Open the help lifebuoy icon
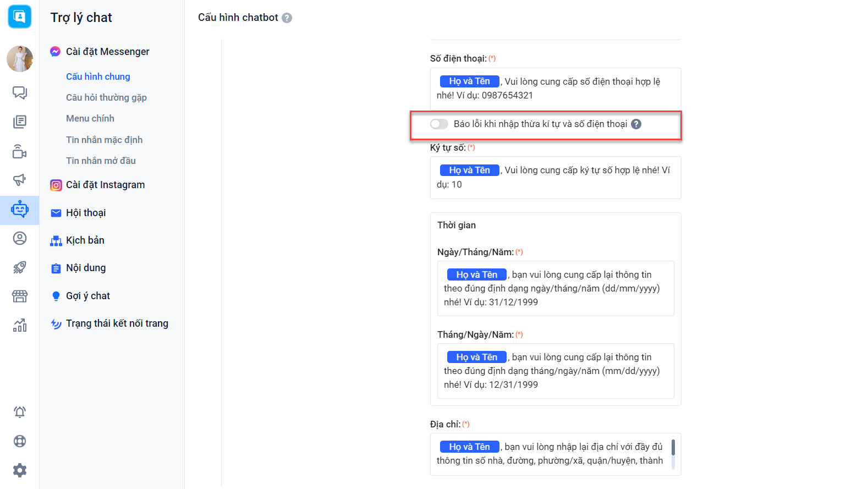The image size is (868, 489). pyautogui.click(x=20, y=441)
